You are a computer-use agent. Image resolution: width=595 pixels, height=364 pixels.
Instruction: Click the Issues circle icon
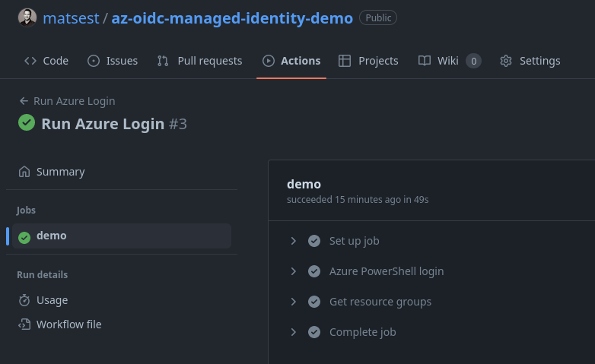(94, 61)
